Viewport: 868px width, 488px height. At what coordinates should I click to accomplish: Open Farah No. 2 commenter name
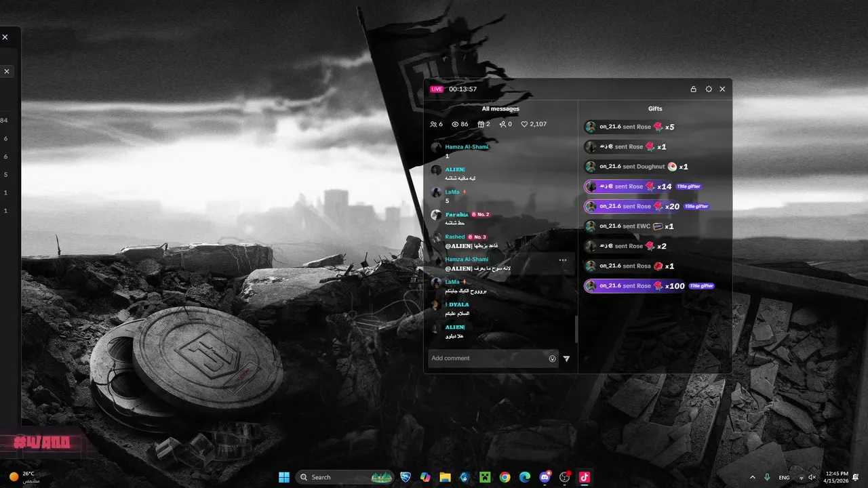pos(456,214)
